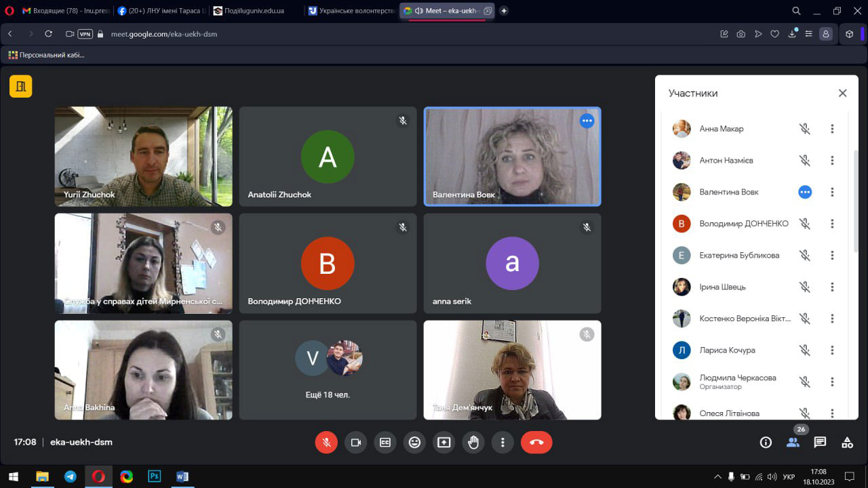Image resolution: width=868 pixels, height=488 pixels.
Task: Click options dots on Валентина Вовк tile
Action: [x=587, y=121]
